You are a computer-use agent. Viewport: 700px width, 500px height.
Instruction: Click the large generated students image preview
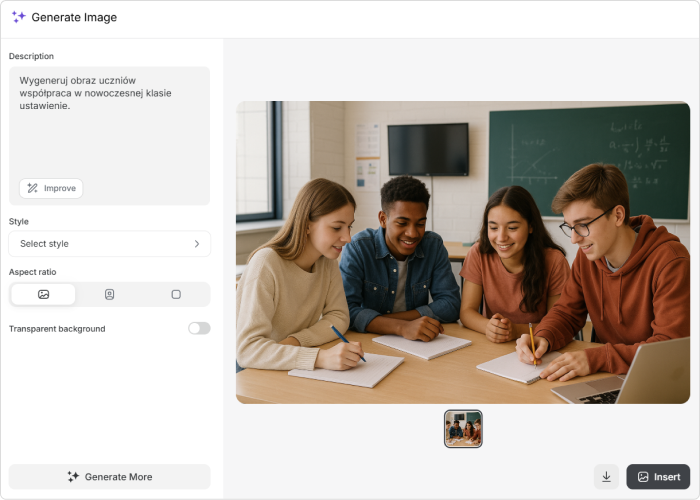pyautogui.click(x=463, y=252)
